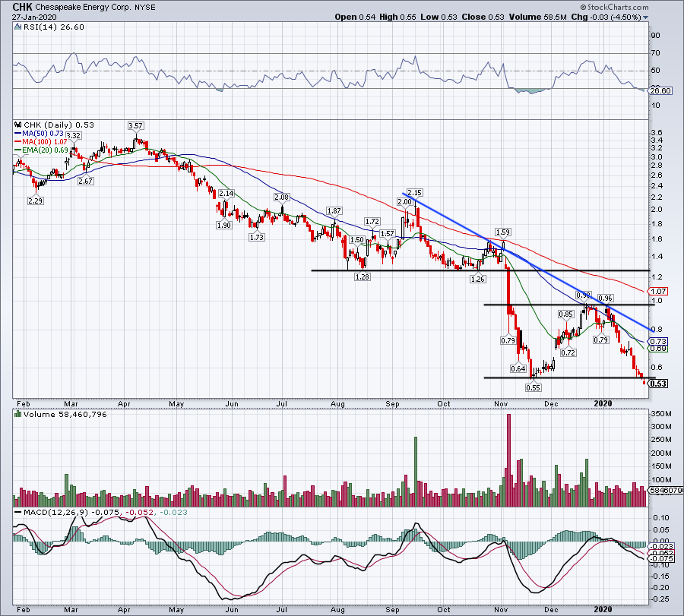The height and width of the screenshot is (616, 684).
Task: Click the tall green September volume bar
Action: 415,472
